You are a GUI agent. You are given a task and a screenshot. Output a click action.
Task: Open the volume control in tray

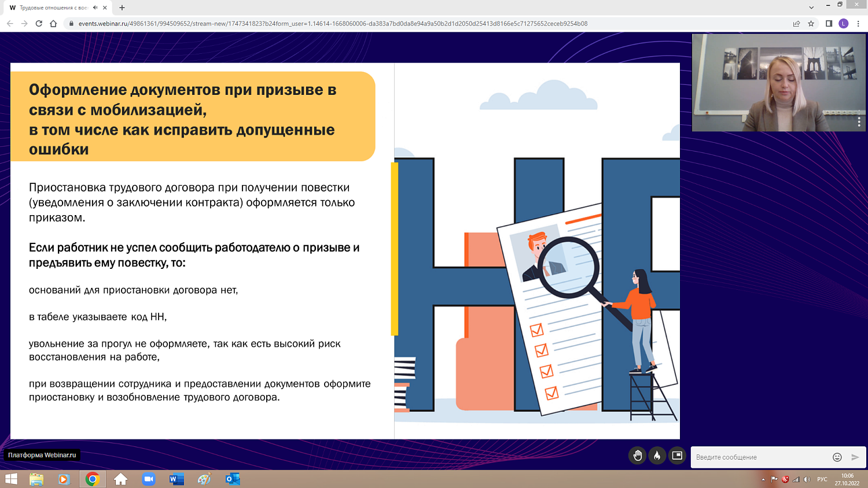tap(807, 479)
